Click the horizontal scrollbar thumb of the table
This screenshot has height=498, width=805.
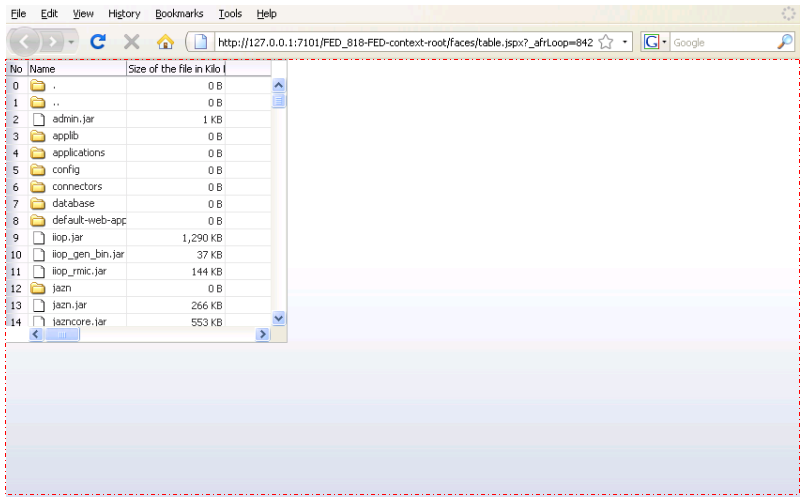click(62, 335)
